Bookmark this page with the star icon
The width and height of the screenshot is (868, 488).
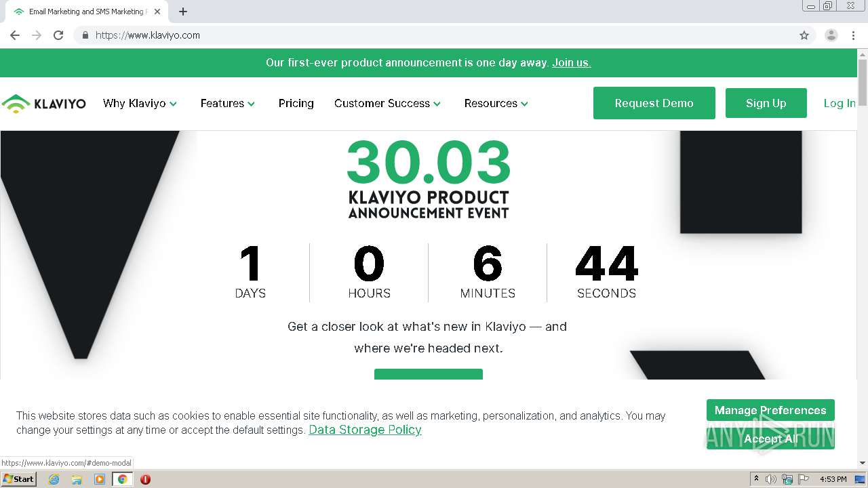[804, 35]
